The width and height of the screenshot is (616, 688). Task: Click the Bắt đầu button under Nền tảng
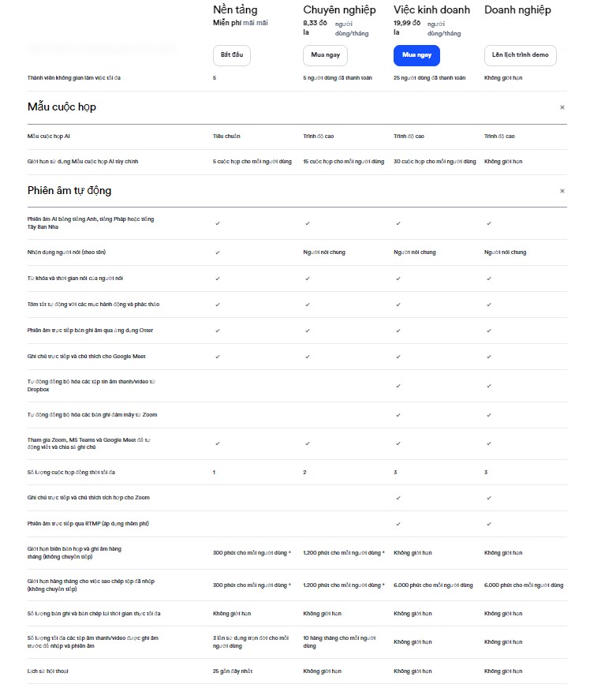(x=231, y=56)
